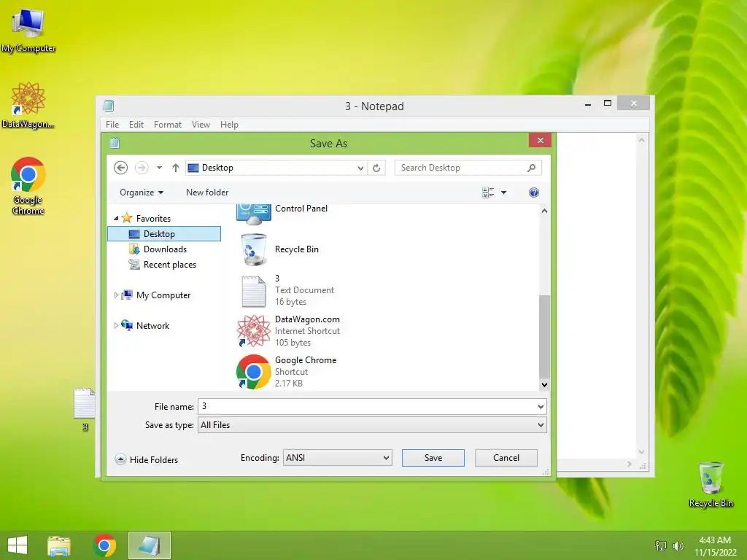Select the '3' file on the desktop
This screenshot has height=560, width=747.
coord(85,410)
